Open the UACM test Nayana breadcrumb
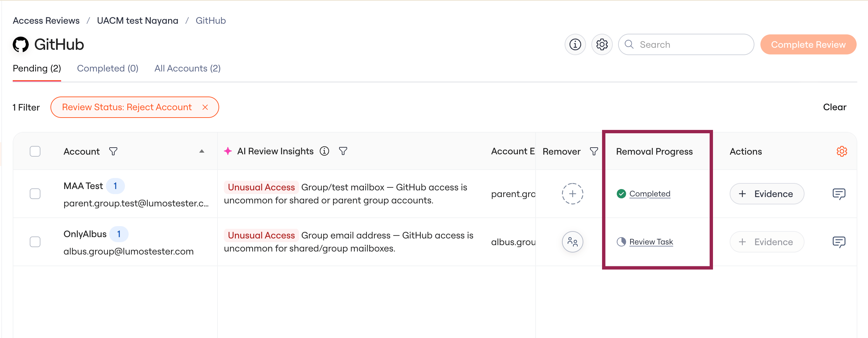868x338 pixels. 137,21
